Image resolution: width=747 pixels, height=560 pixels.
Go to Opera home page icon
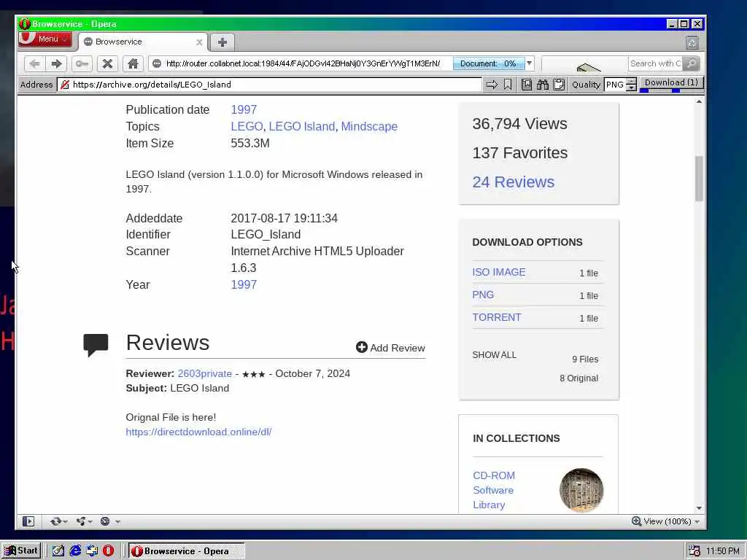pyautogui.click(x=133, y=64)
